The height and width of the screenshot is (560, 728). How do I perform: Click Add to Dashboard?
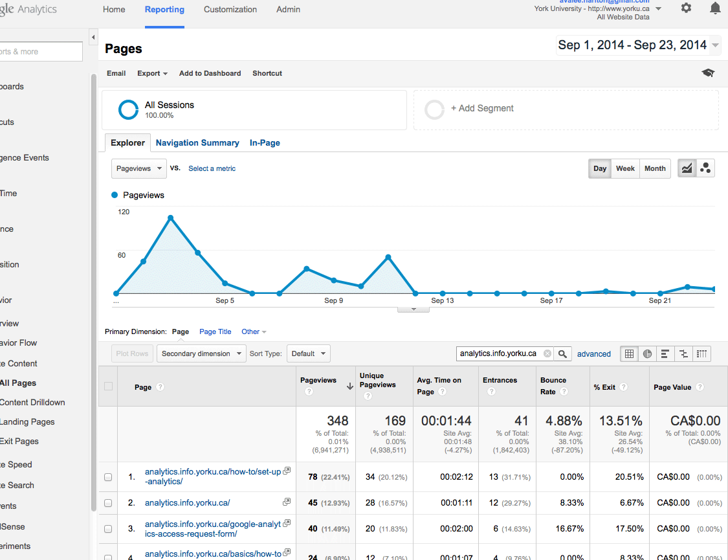(210, 73)
